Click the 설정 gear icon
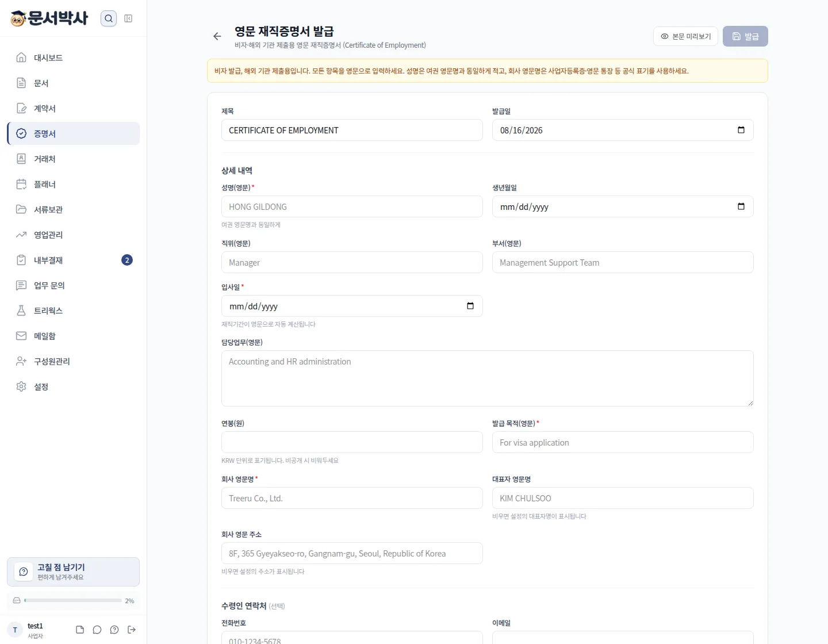The width and height of the screenshot is (828, 644). point(21,386)
